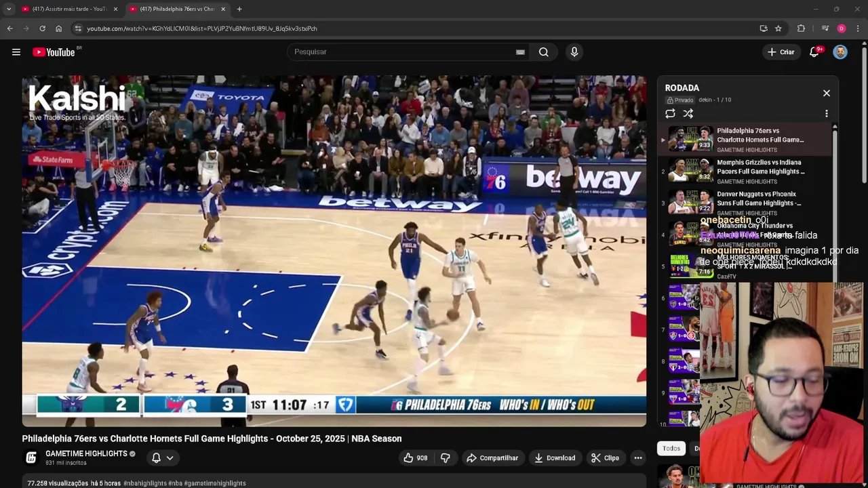Open the subscription notification bell dropdown

tap(163, 458)
